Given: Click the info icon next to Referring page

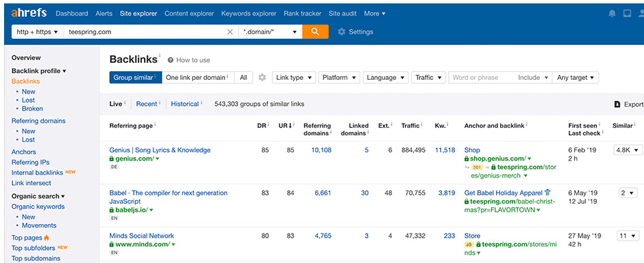Looking at the screenshot, I should pyautogui.click(x=156, y=125).
